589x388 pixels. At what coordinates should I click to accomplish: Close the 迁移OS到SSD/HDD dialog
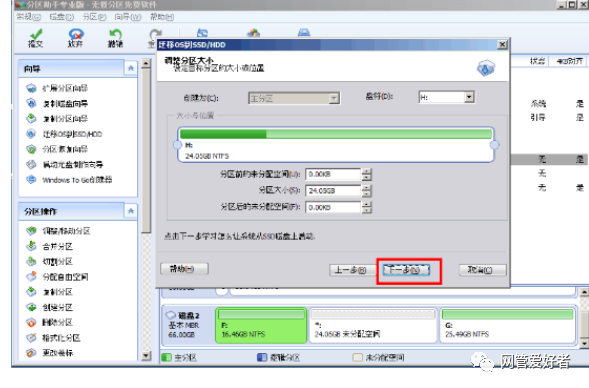pos(502,45)
